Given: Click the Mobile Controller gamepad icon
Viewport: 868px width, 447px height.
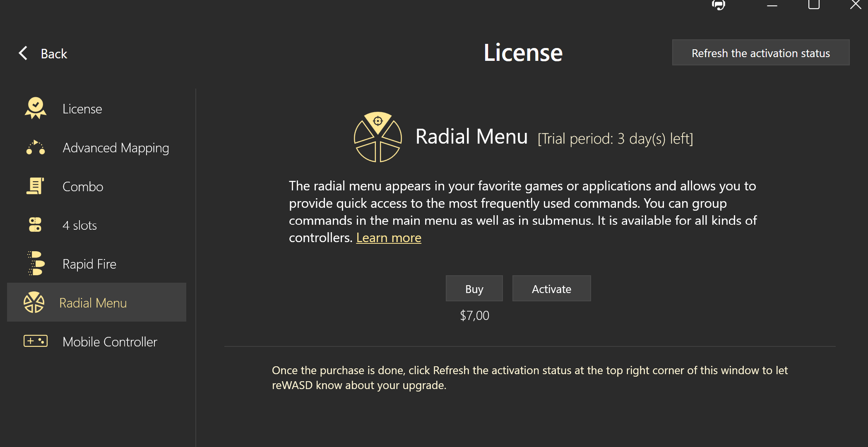Looking at the screenshot, I should (x=36, y=341).
